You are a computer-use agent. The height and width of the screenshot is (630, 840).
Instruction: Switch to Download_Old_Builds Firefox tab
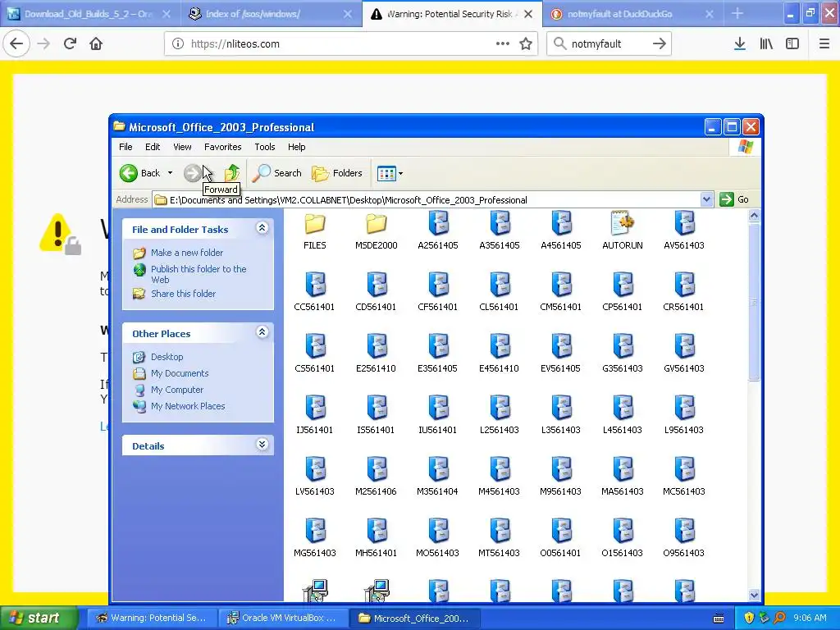tap(89, 14)
